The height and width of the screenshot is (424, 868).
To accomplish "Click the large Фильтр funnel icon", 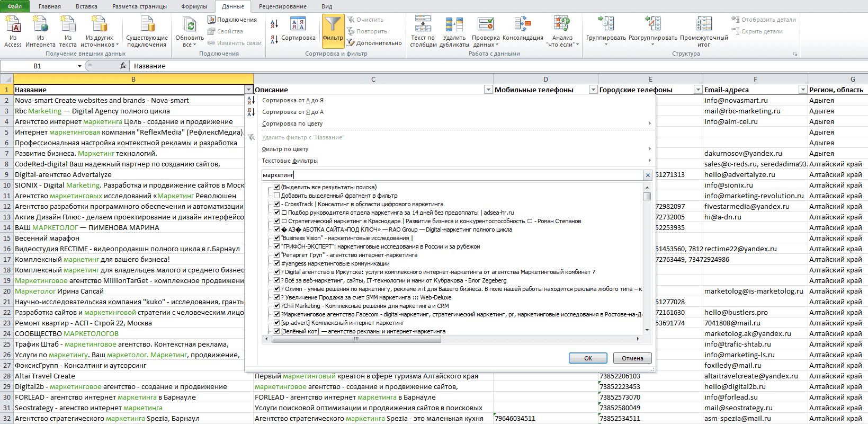I will (333, 25).
